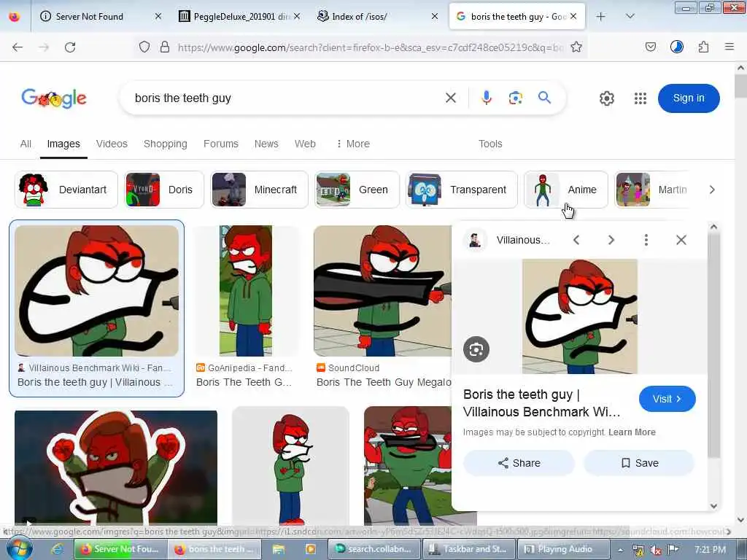Search by image with Lens icon

[x=516, y=98]
